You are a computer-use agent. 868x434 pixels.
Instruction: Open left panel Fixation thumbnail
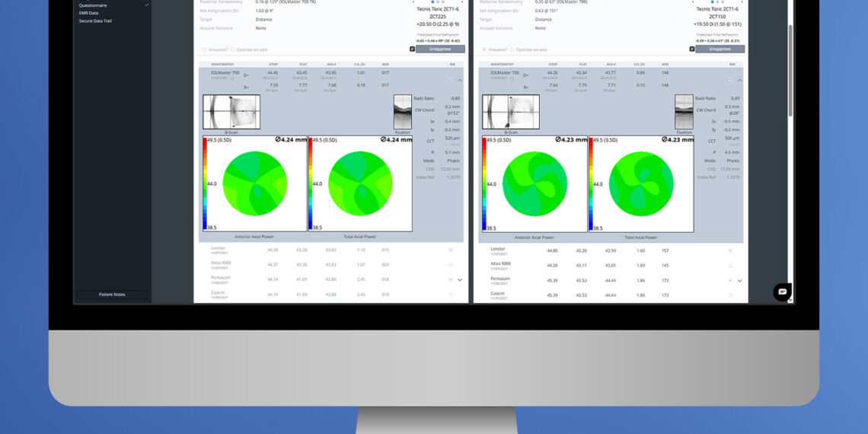tap(403, 112)
